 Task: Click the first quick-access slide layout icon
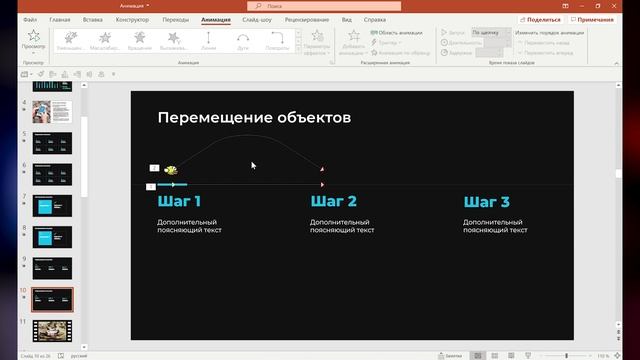point(24,74)
